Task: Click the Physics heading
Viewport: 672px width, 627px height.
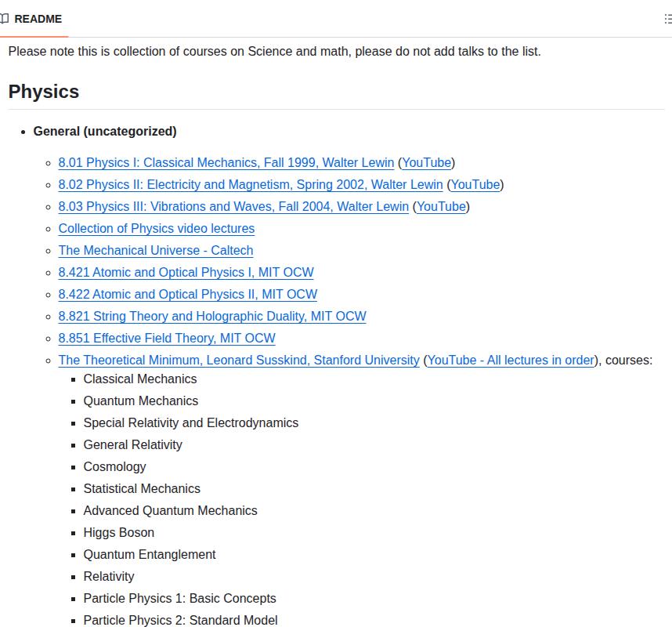Action: [44, 92]
